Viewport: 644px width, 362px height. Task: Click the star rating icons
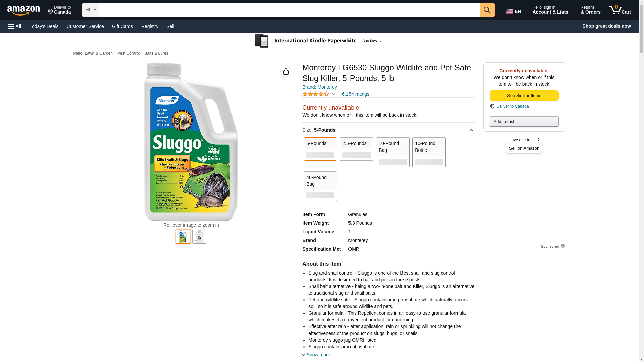(x=315, y=94)
